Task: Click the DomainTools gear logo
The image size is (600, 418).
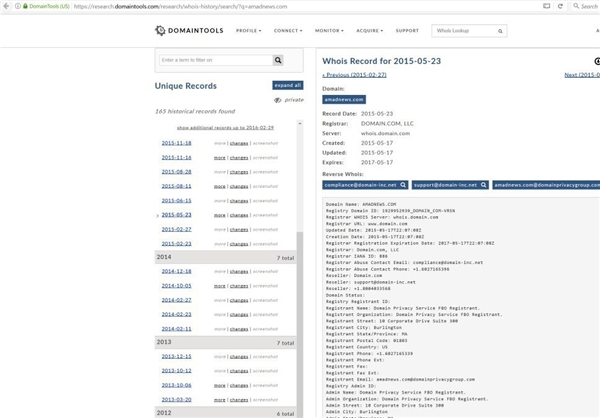Action: coord(160,31)
